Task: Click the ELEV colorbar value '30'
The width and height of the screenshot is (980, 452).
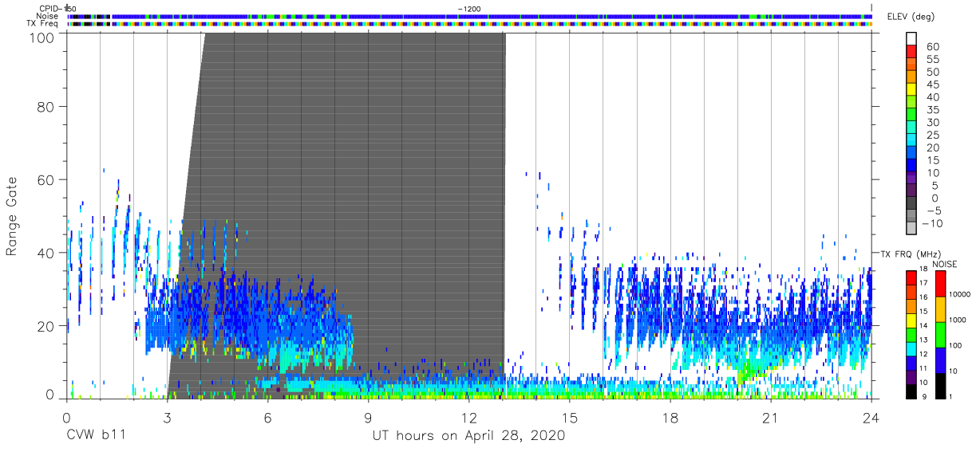Action: tap(932, 123)
